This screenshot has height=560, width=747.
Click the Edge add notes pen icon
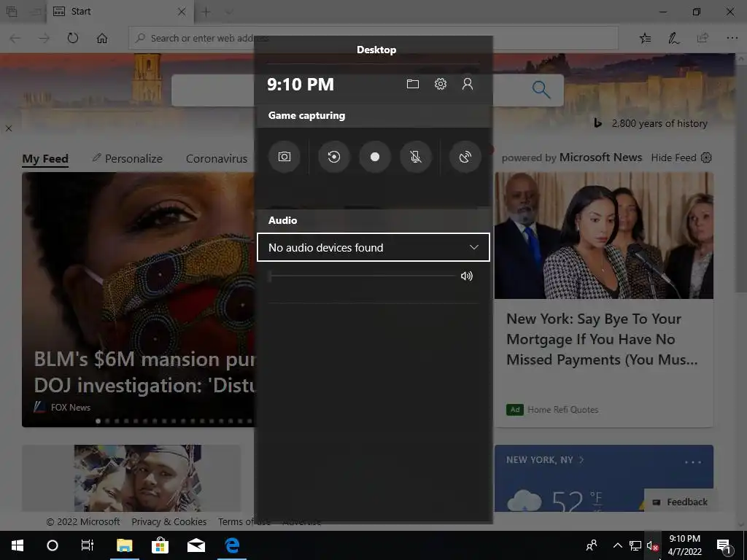pyautogui.click(x=673, y=38)
